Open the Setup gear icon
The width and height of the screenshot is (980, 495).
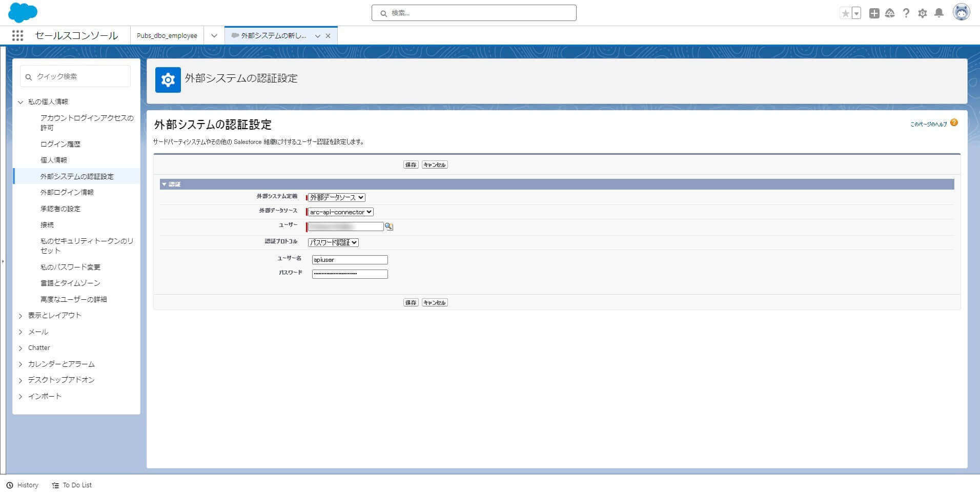tap(923, 13)
